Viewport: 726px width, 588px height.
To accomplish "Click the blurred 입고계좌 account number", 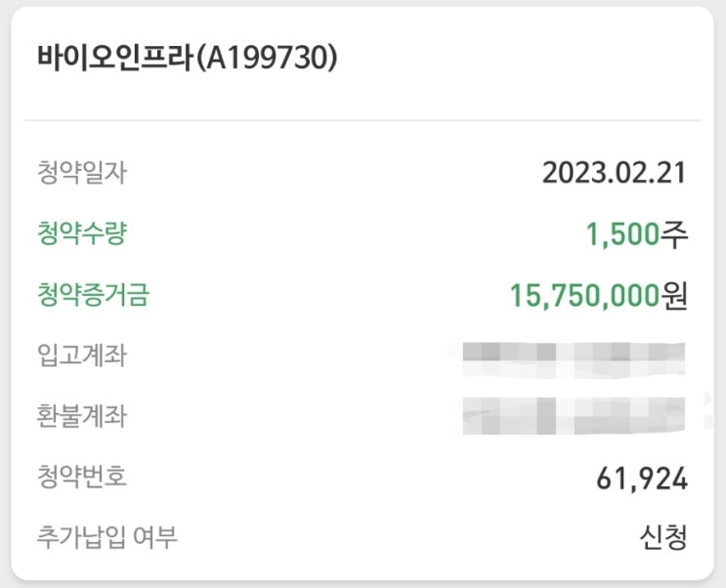I will 574,357.
